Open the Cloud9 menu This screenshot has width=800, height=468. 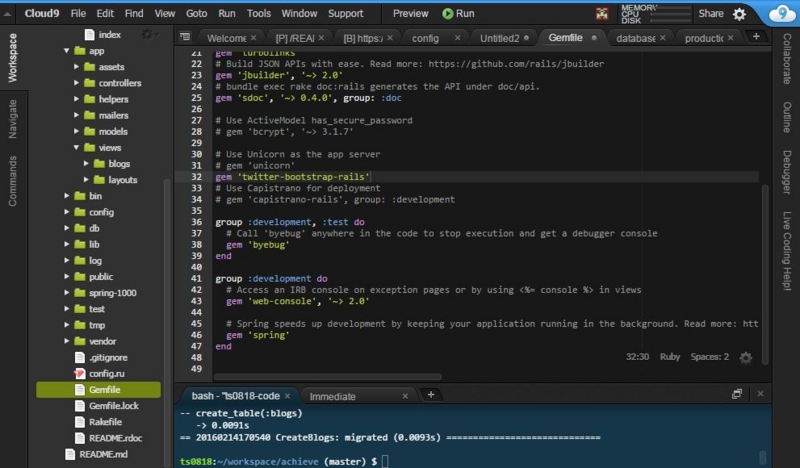(42, 14)
